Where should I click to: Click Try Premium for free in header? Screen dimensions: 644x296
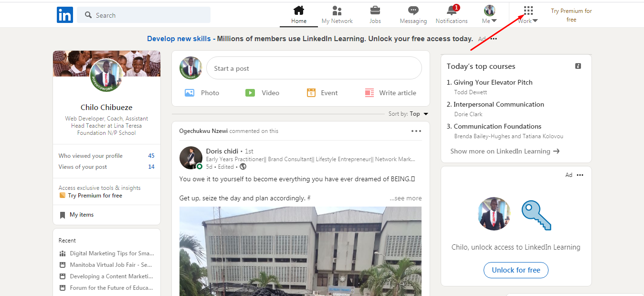click(571, 15)
